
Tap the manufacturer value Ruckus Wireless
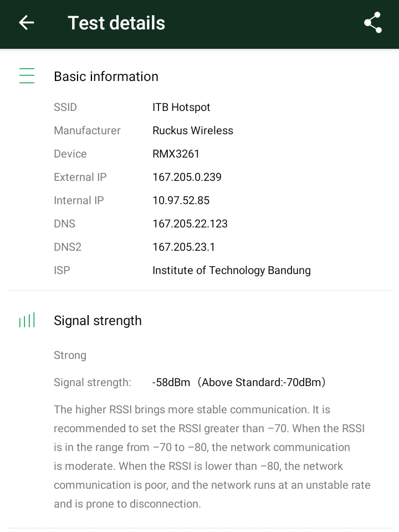pyautogui.click(x=193, y=130)
